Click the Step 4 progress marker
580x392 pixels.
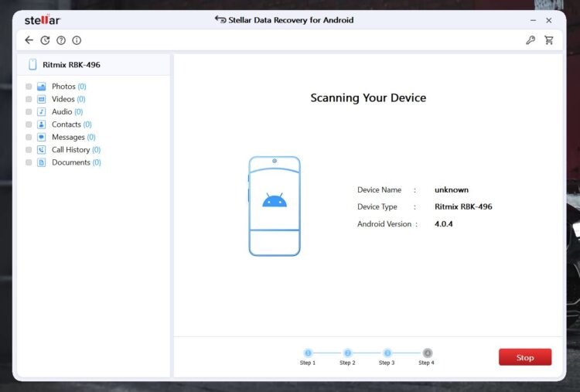pyautogui.click(x=427, y=353)
